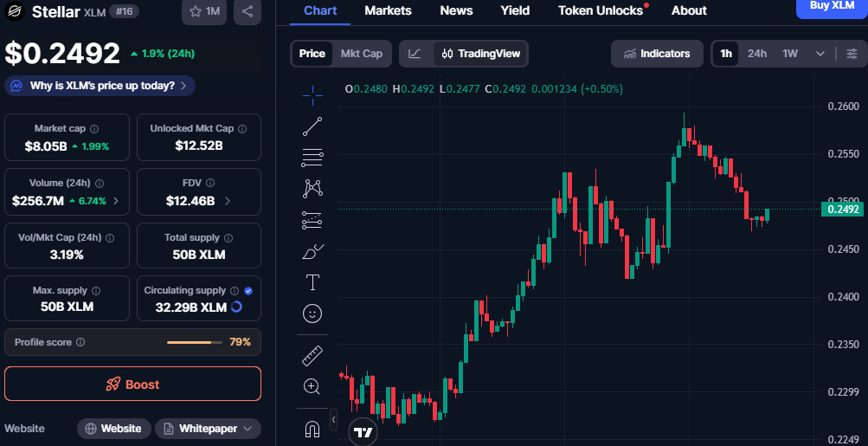The image size is (868, 446).
Task: Select the Text annotation tool
Action: tap(312, 282)
